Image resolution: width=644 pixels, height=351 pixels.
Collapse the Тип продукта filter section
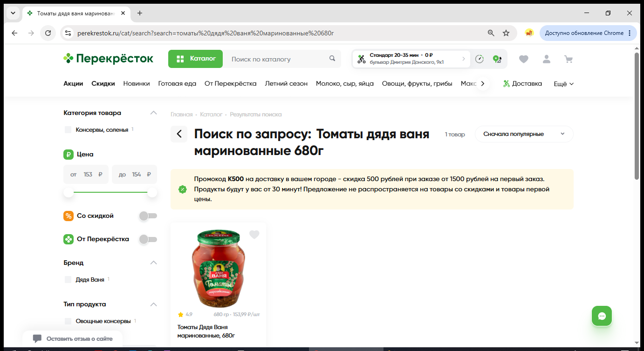[153, 304]
